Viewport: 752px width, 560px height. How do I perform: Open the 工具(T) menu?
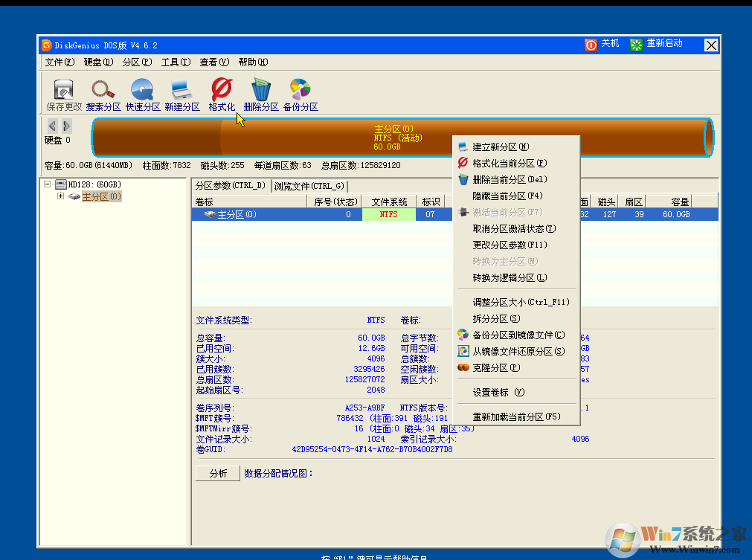tap(176, 62)
